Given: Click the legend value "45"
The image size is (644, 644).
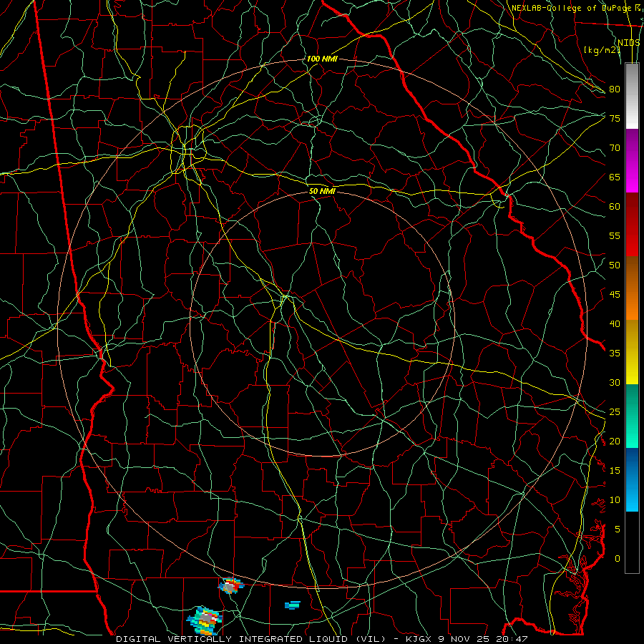Looking at the screenshot, I should point(615,295).
